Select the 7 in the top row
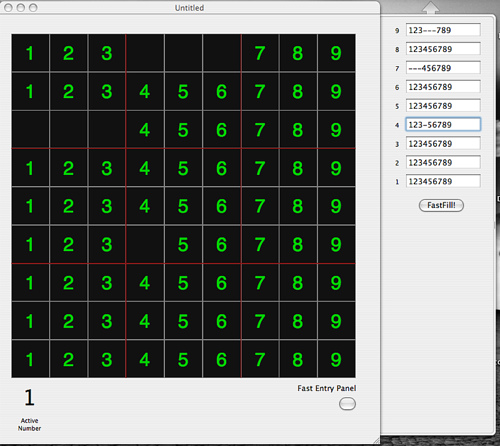 click(x=260, y=53)
